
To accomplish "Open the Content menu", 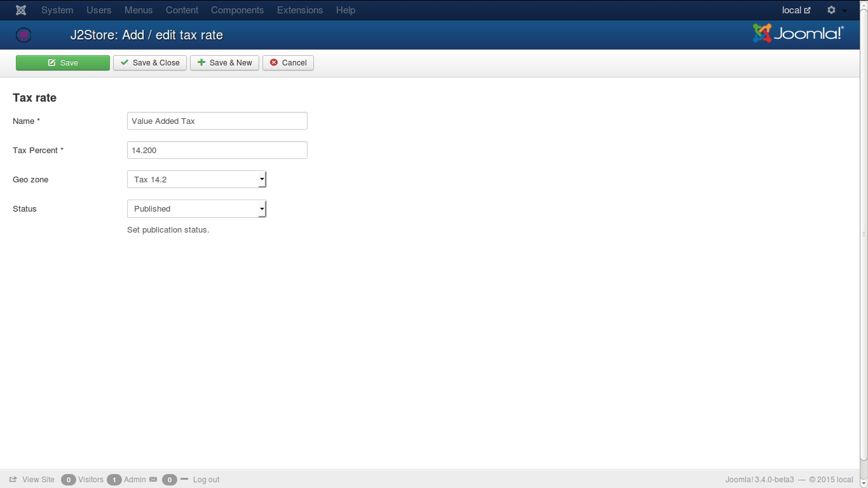I will click(x=182, y=10).
